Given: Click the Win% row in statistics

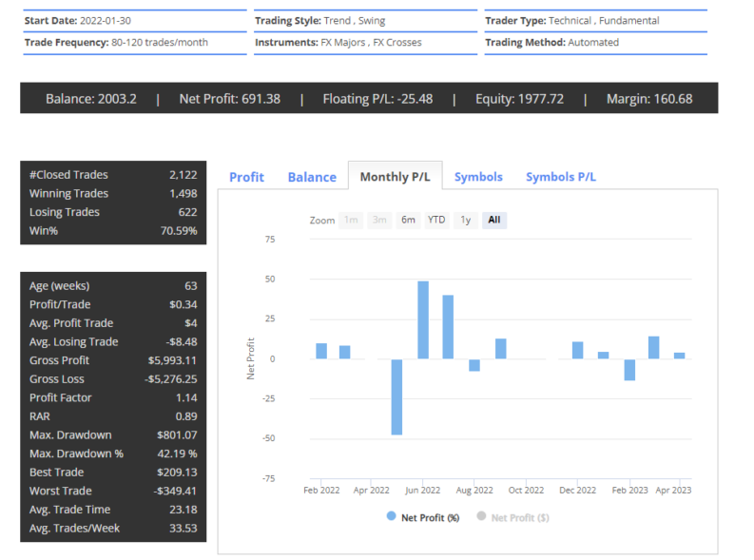Looking at the screenshot, I should click(113, 231).
